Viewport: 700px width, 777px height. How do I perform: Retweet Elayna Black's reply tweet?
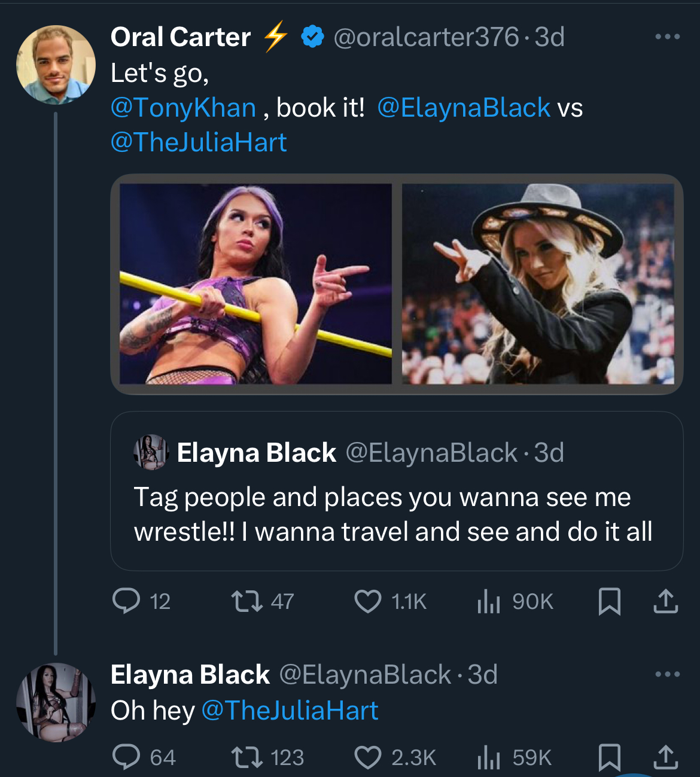pos(247,757)
